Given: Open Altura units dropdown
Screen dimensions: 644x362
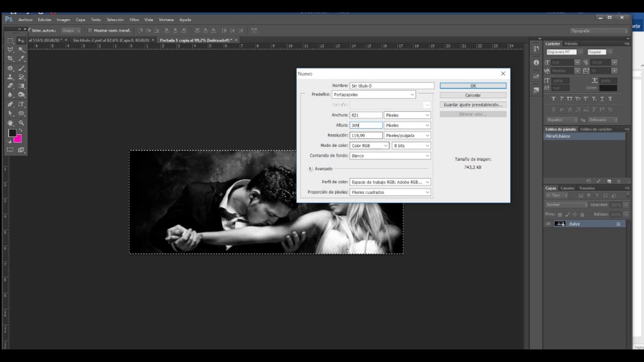Looking at the screenshot, I should pyautogui.click(x=408, y=125).
